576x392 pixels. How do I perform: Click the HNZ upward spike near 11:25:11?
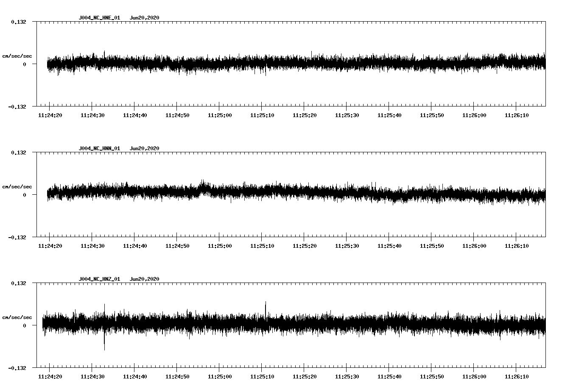point(266,309)
